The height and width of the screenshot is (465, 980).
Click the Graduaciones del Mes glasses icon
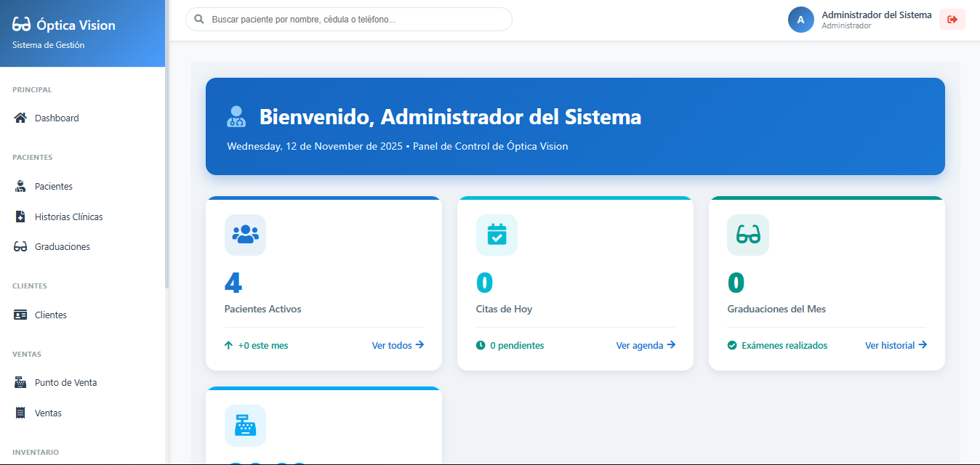[x=747, y=235]
